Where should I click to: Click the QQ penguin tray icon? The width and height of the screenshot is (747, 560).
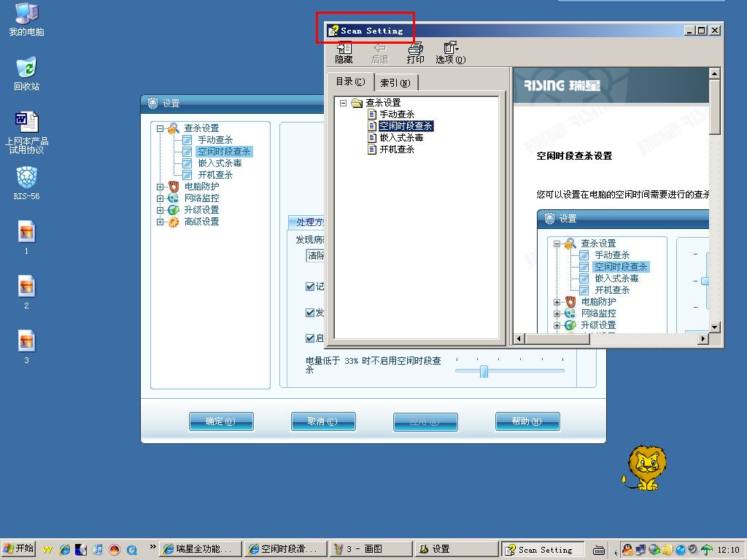tap(627, 550)
